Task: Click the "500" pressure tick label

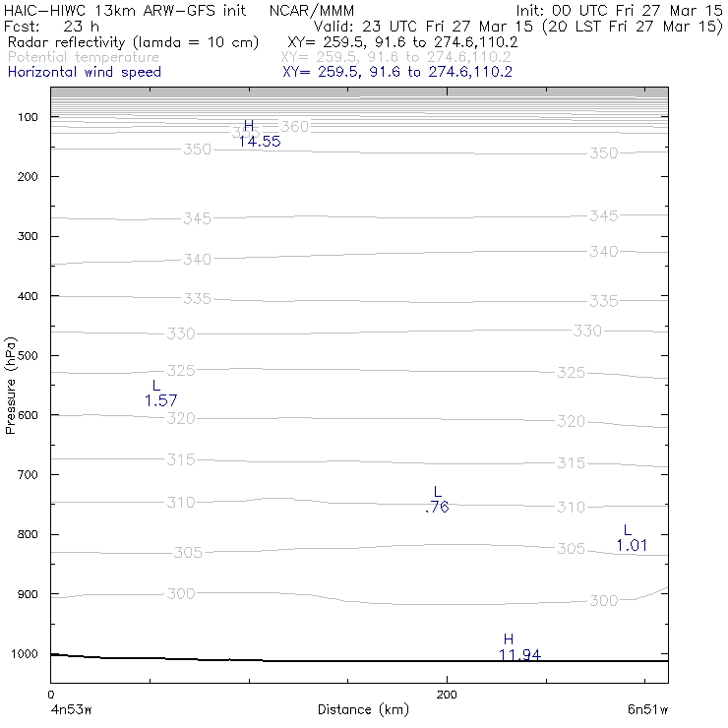Action: pyautogui.click(x=28, y=355)
